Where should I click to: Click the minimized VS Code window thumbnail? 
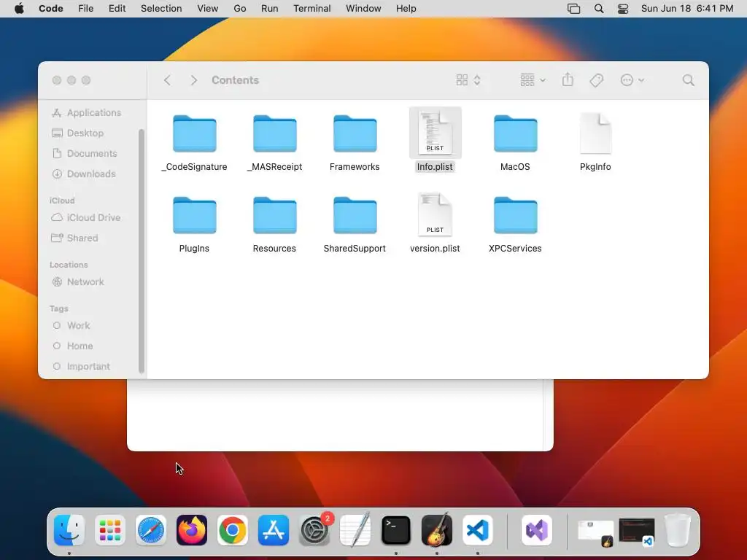[x=637, y=532]
